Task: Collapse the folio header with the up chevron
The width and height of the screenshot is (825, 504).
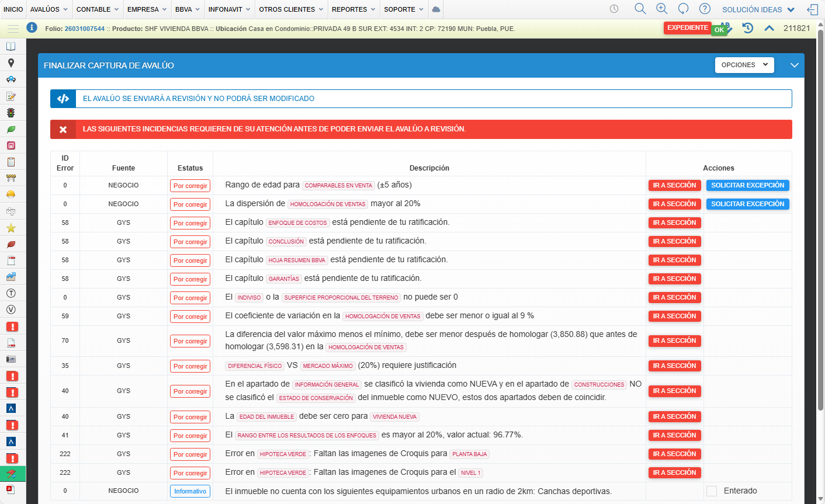Action: click(x=769, y=28)
